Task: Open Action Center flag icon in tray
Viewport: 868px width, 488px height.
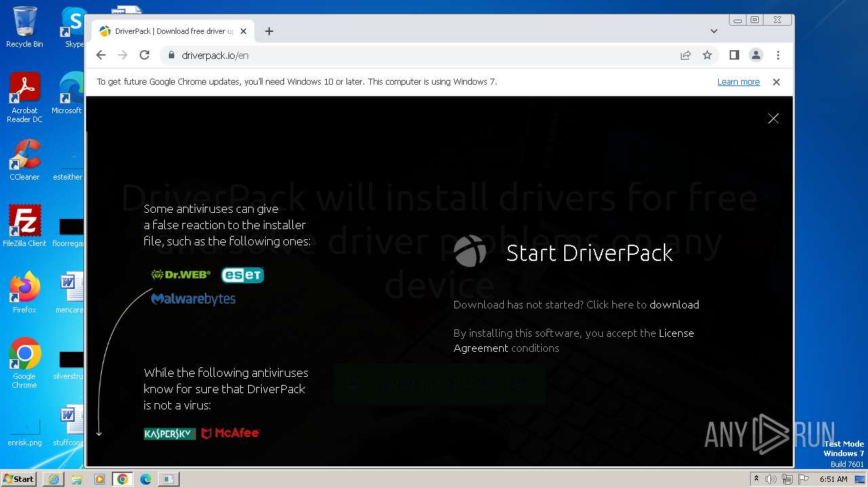Action: coord(804,479)
